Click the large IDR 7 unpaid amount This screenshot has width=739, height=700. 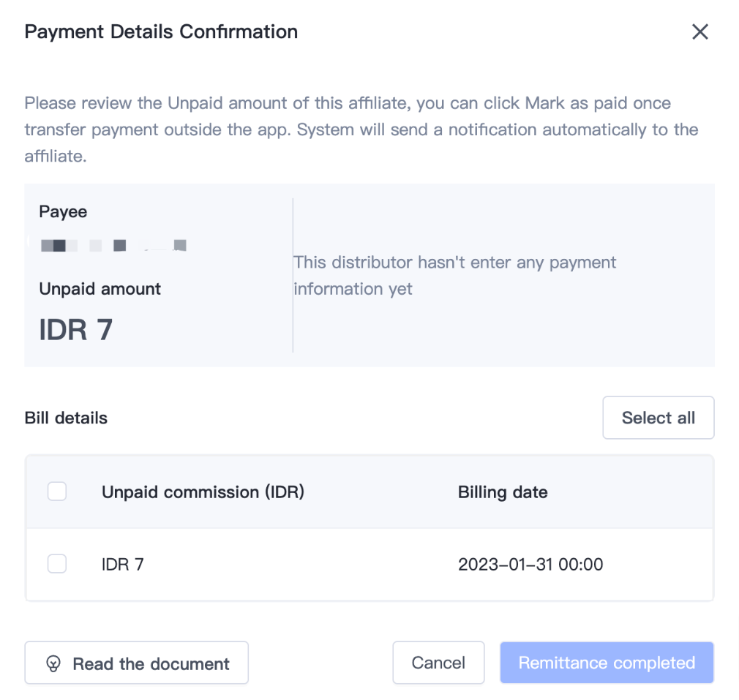pos(76,329)
